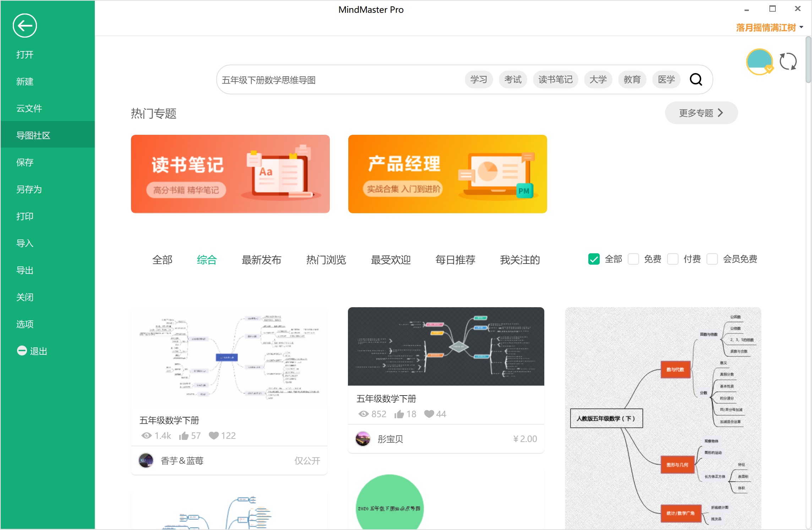
Task: Click 另存为 in the sidebar menu
Action: pyautogui.click(x=48, y=189)
